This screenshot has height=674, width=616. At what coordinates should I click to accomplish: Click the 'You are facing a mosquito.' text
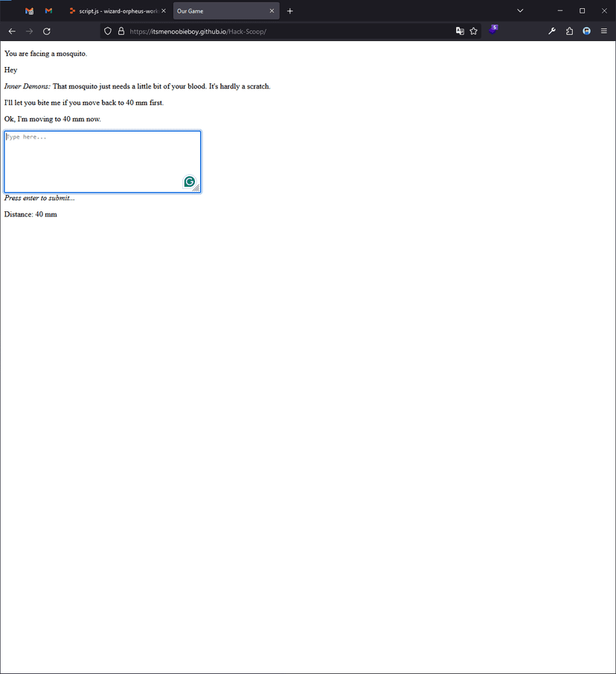click(45, 54)
